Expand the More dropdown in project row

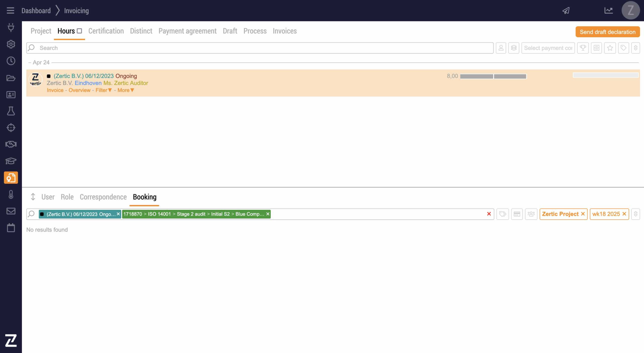[126, 90]
